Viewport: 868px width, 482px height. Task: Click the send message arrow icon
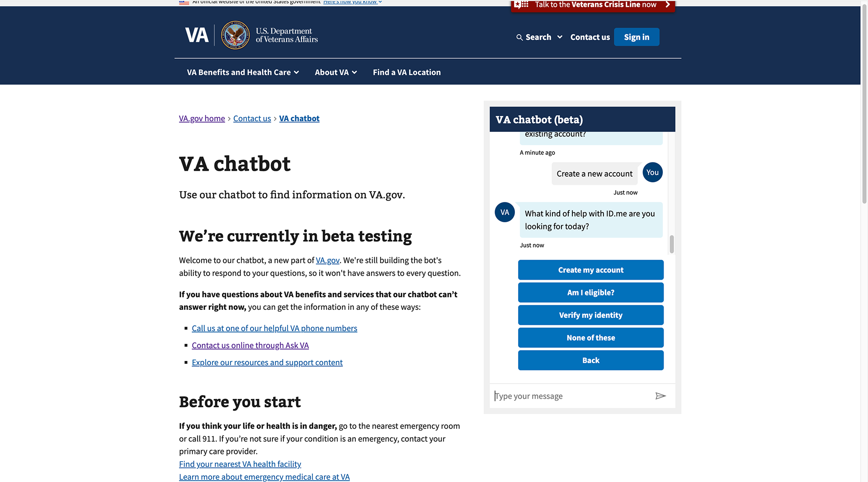pyautogui.click(x=660, y=396)
